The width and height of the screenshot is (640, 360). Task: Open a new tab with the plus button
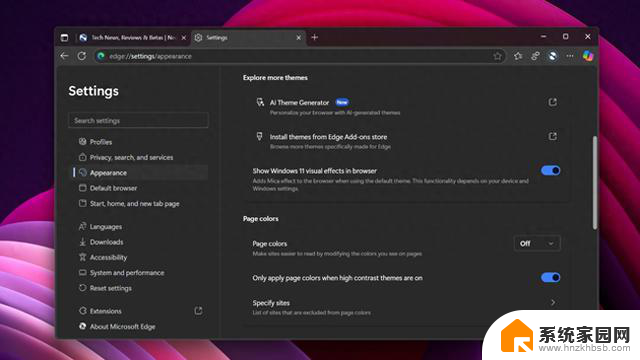(314, 38)
